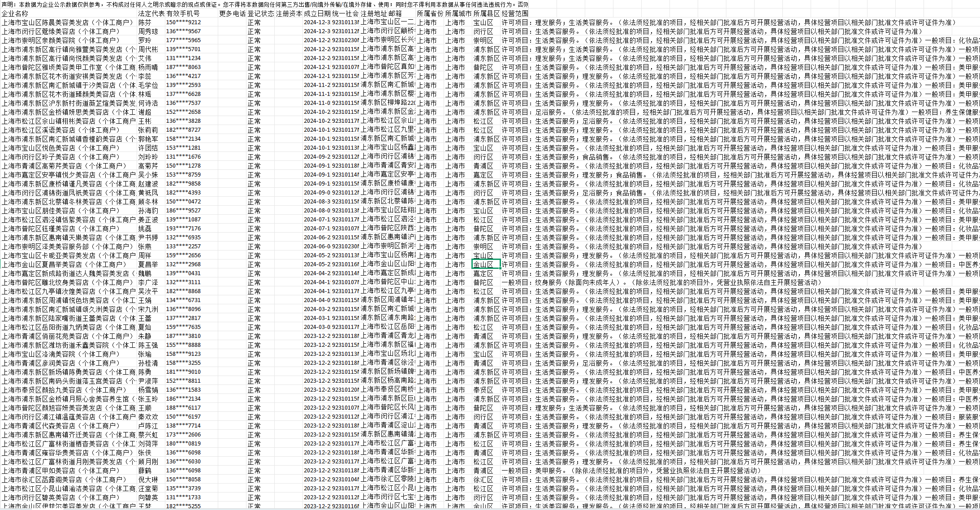The image size is (980, 510).
Task: Select the highlighted 金山区 district cell
Action: coord(486,264)
